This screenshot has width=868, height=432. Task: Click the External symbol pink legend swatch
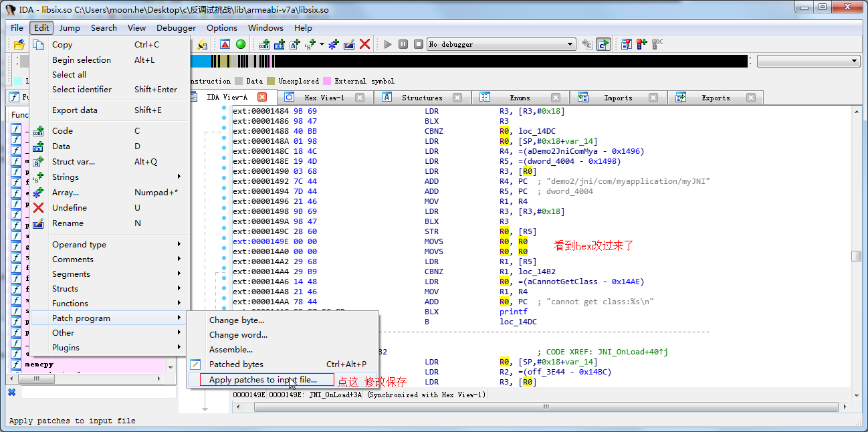(327, 81)
